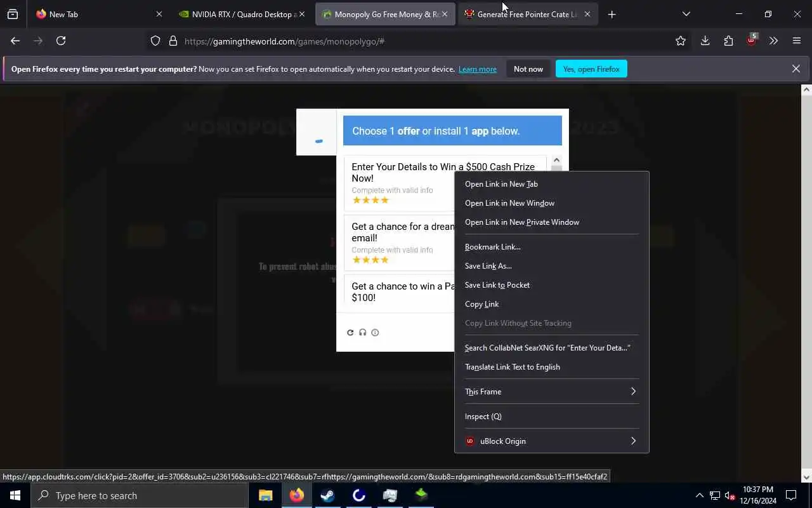The image size is (812, 508).
Task: Open the tracking protection shield icon
Action: (x=155, y=41)
